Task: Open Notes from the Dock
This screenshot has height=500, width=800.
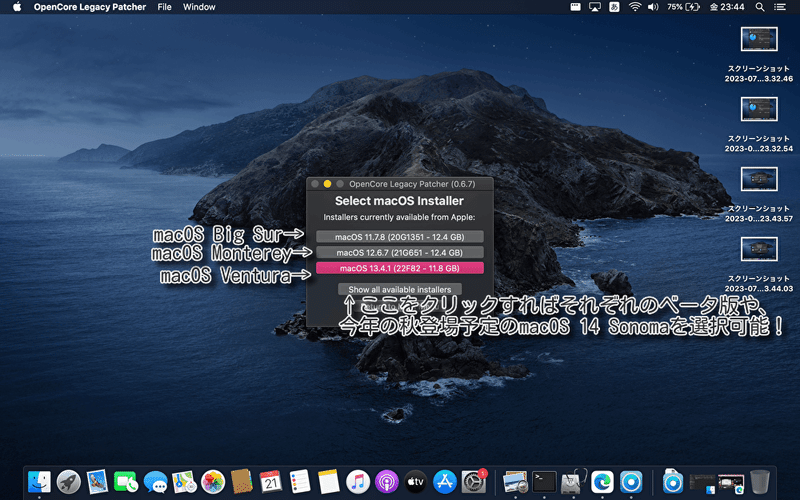Action: 329,482
